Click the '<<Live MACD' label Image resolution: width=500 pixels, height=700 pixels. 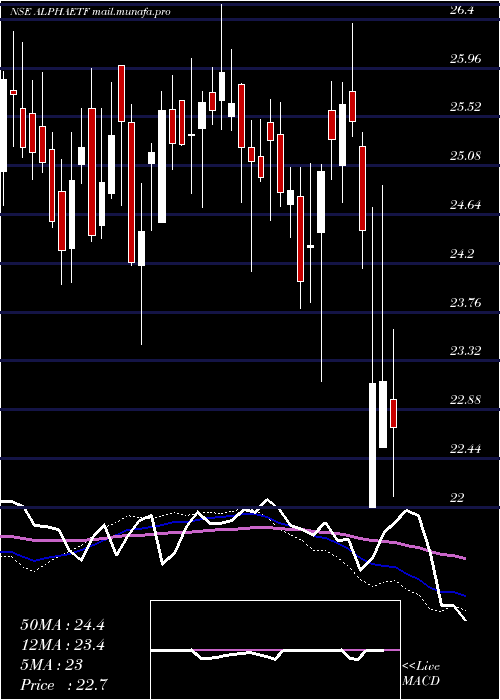pos(421,674)
